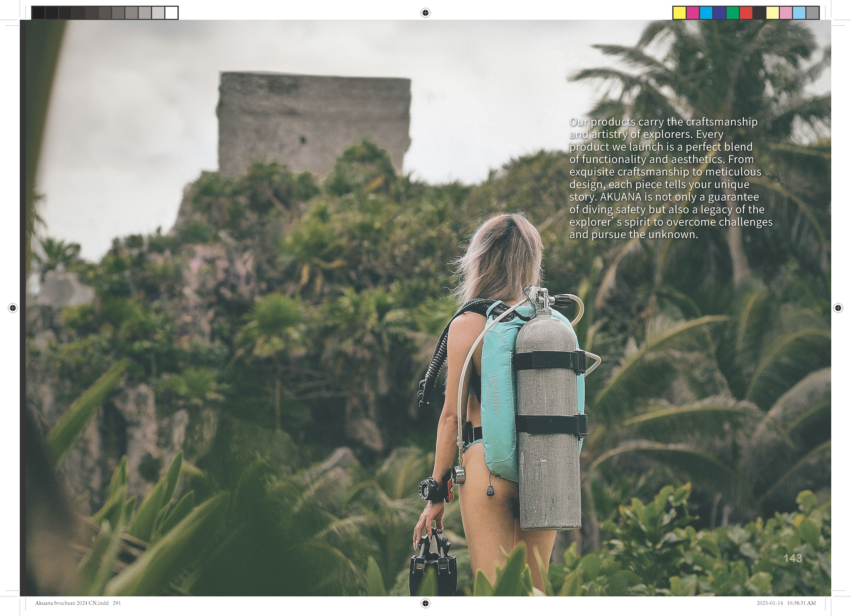The width and height of the screenshot is (851, 616).
Task: Click the top center registration mark
Action: pyautogui.click(x=425, y=13)
